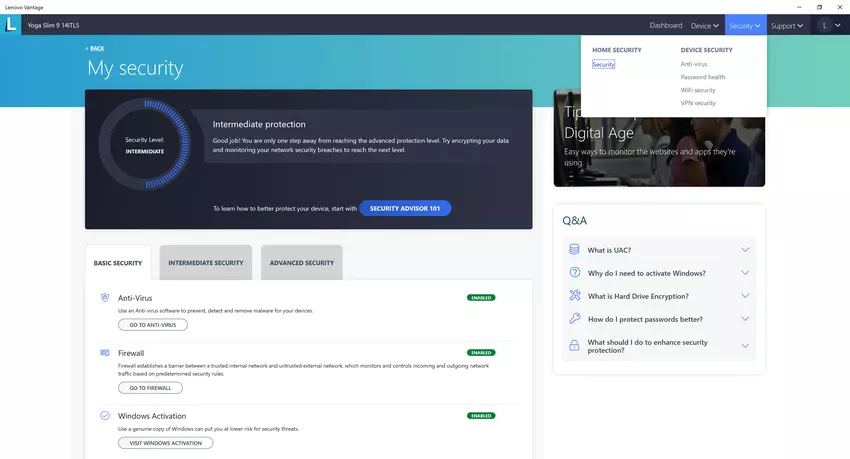Click the password key icon in Q&A

(574, 319)
